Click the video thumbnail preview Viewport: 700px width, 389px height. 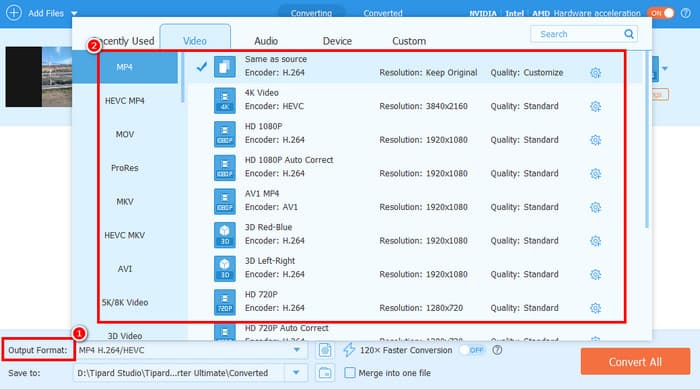coord(38,77)
